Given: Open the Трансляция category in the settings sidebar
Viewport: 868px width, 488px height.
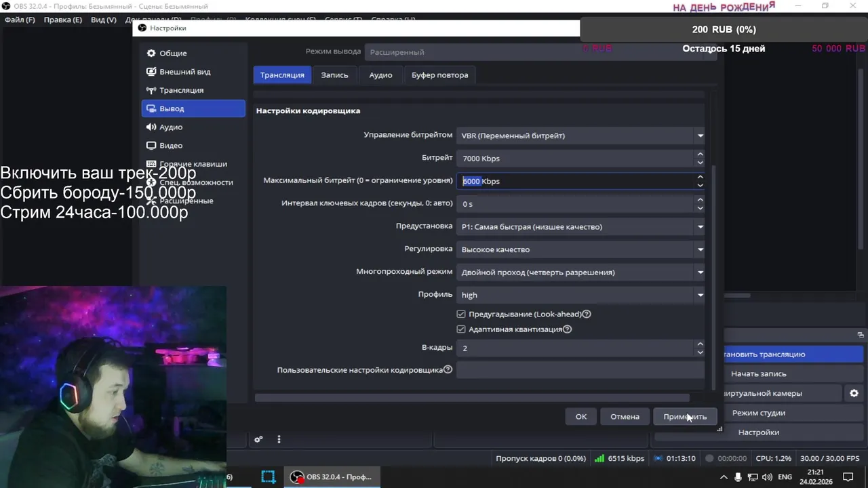Looking at the screenshot, I should [193, 90].
